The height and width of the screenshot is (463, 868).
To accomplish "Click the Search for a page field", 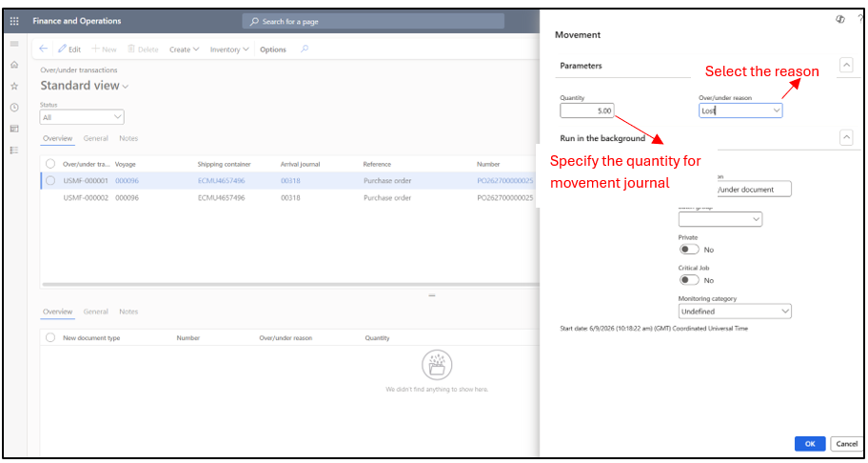I will point(373,22).
